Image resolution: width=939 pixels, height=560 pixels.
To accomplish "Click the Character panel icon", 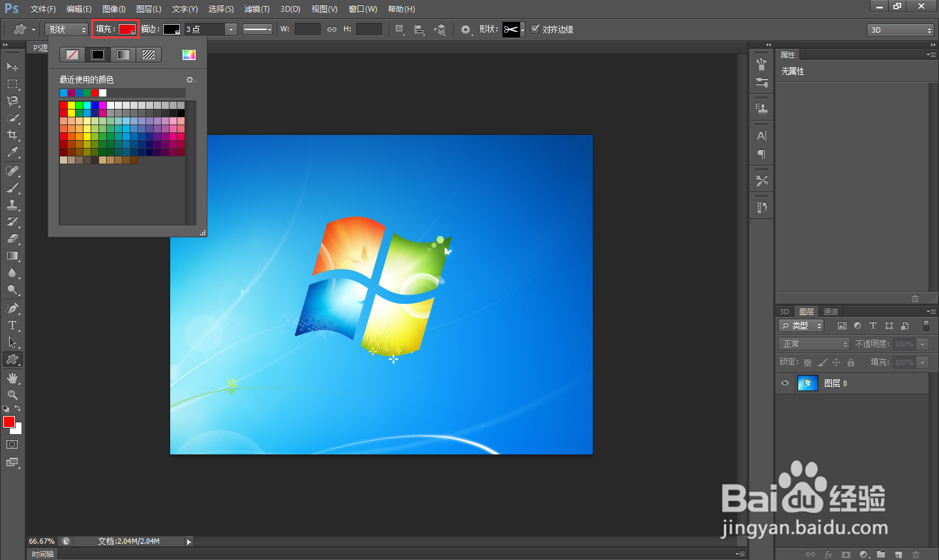I will pyautogui.click(x=761, y=136).
